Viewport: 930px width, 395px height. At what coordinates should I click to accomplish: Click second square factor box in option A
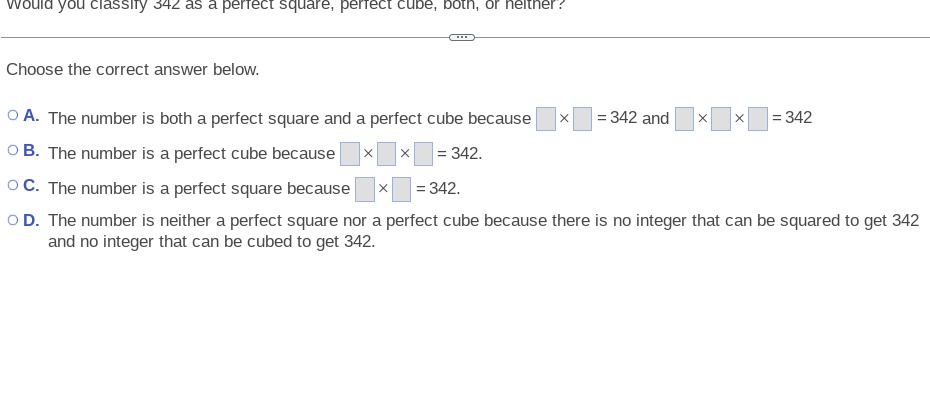click(582, 119)
